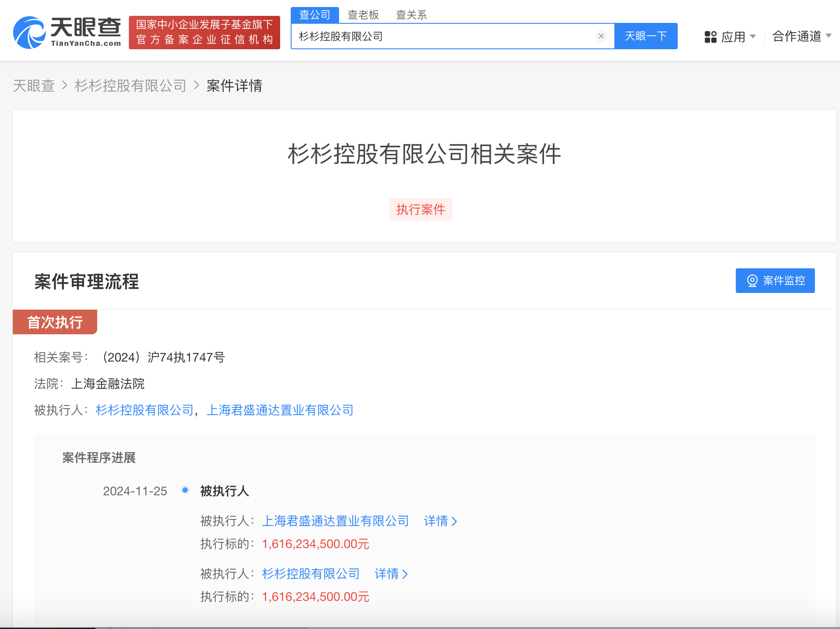Image resolution: width=840 pixels, height=629 pixels.
Task: Expand 详情 for 上海君盛通达置业有限公司
Action: pyautogui.click(x=440, y=521)
